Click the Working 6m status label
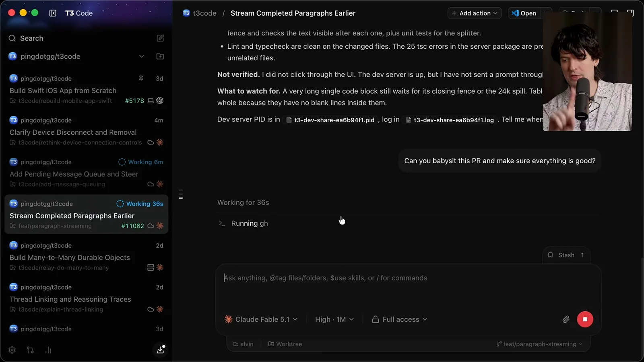 (x=141, y=162)
